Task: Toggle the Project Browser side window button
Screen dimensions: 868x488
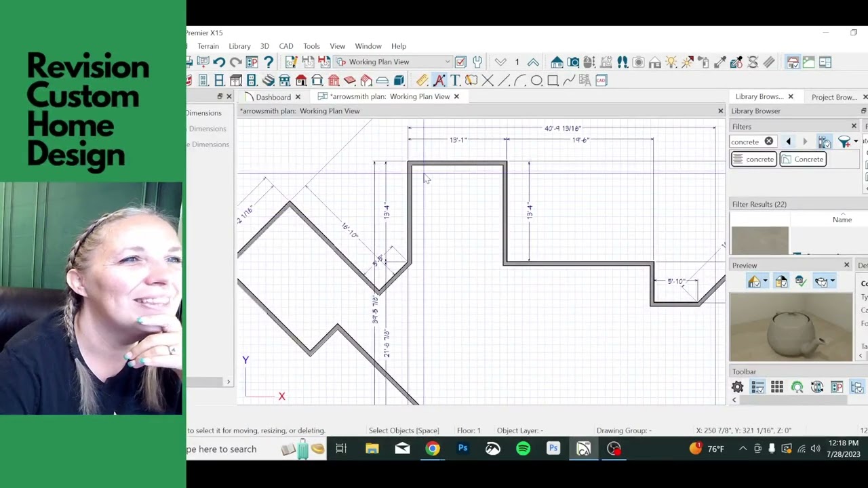Action: point(825,62)
